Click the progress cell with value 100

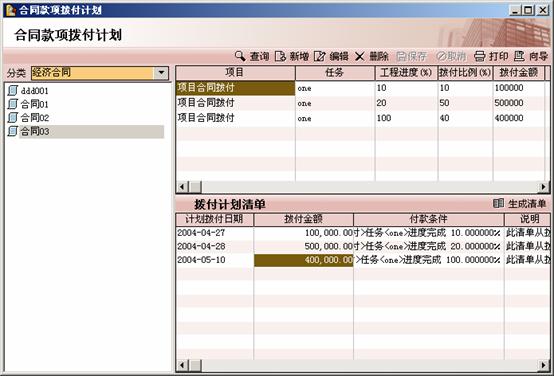coord(406,118)
